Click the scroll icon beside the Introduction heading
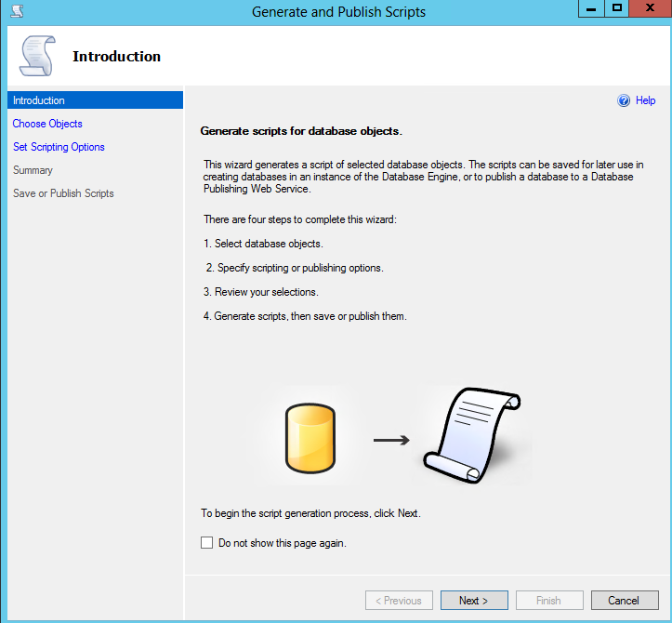Image resolution: width=672 pixels, height=623 pixels. tap(36, 57)
